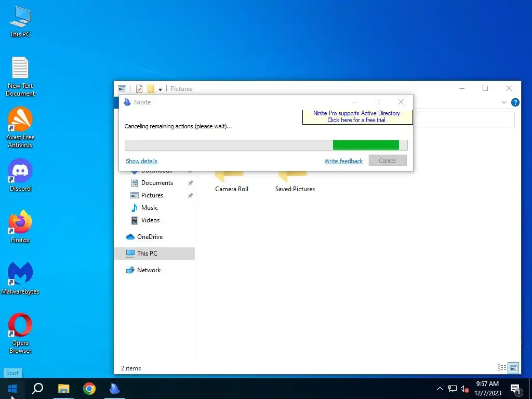Image resolution: width=532 pixels, height=399 pixels.
Task: Show hidden system tray icons
Action: click(x=440, y=389)
